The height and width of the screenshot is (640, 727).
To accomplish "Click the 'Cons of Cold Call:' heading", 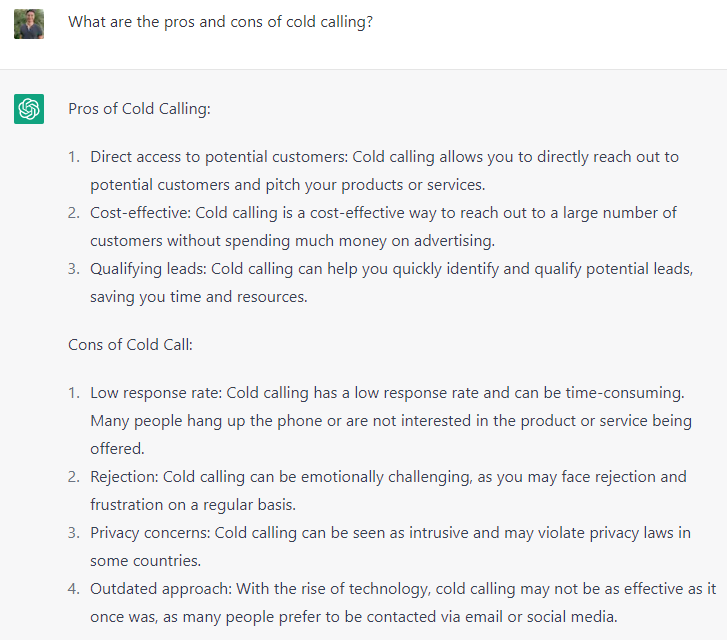I will 130,345.
